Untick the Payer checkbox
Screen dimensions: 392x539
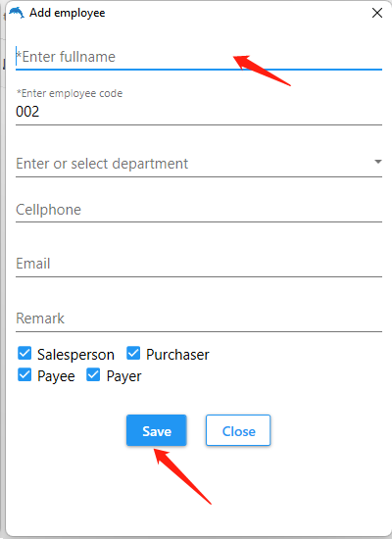(93, 375)
